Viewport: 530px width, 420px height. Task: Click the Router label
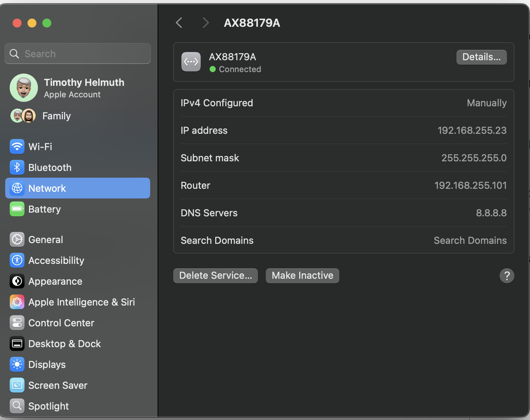pos(195,185)
